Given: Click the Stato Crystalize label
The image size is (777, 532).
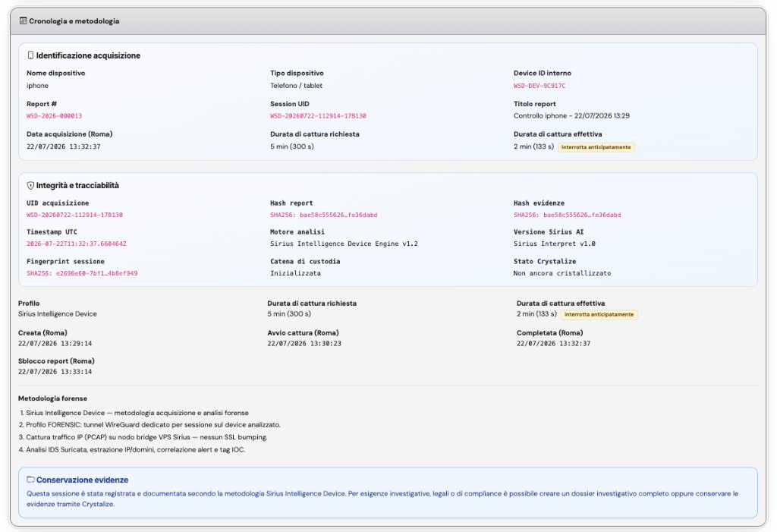Looking at the screenshot, I should point(545,261).
